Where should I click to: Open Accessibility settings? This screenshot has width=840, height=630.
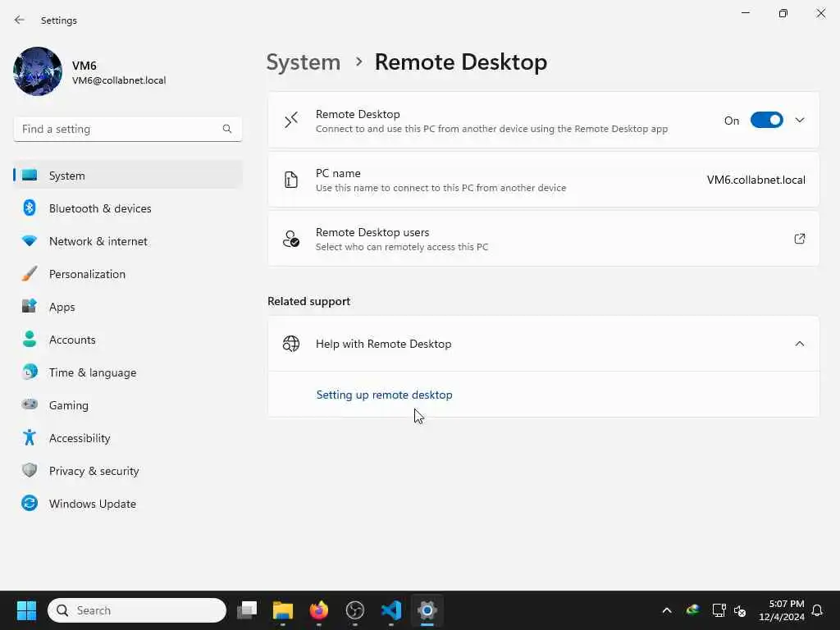127,438
